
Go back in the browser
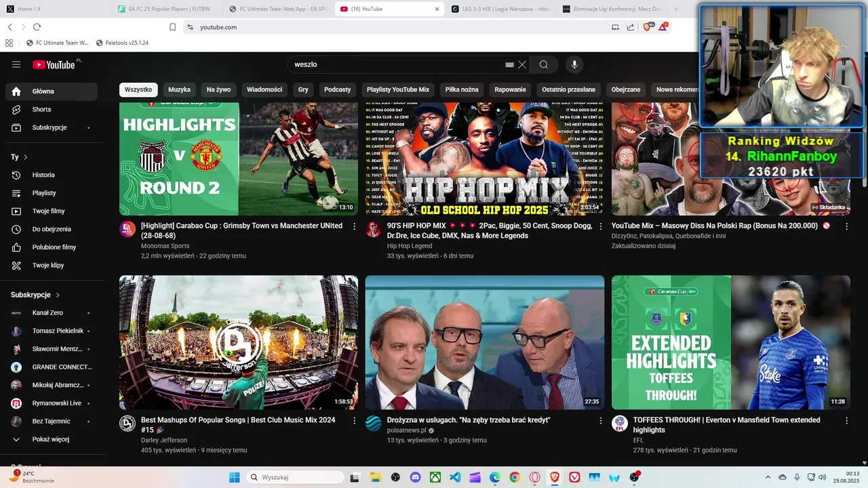pyautogui.click(x=10, y=27)
